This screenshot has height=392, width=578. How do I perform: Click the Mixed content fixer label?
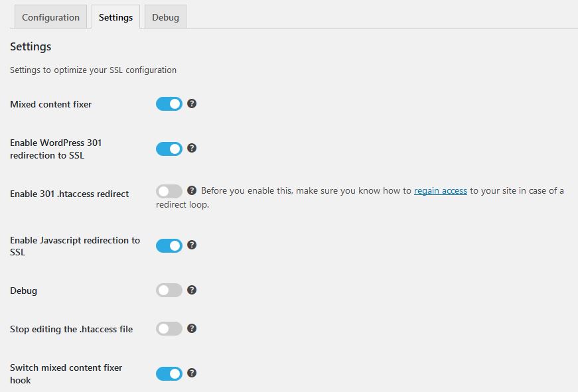pyautogui.click(x=51, y=104)
